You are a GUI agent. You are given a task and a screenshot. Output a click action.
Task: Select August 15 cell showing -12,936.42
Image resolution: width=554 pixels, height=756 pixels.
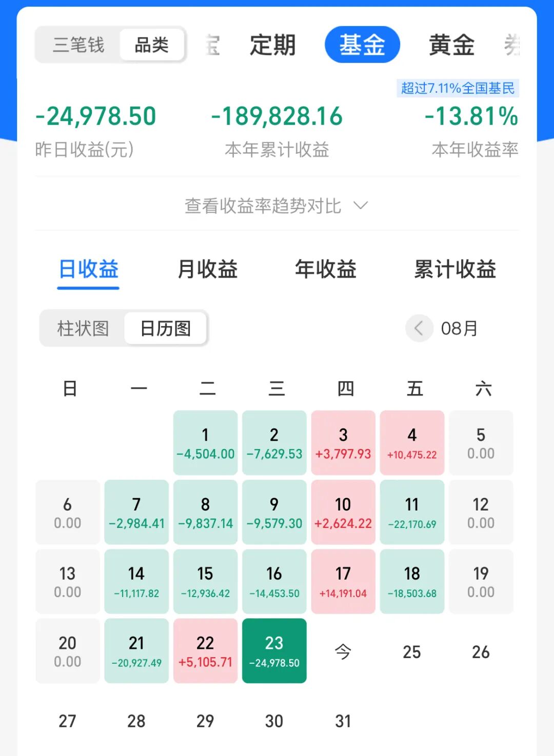coord(205,581)
